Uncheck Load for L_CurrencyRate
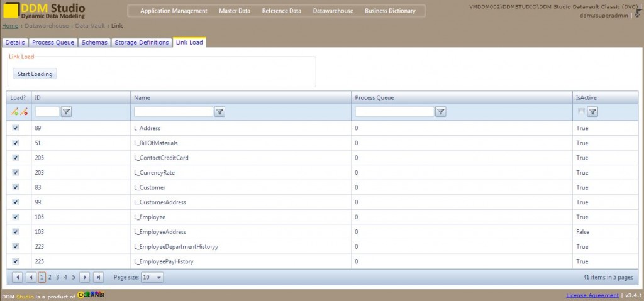 pyautogui.click(x=16, y=172)
